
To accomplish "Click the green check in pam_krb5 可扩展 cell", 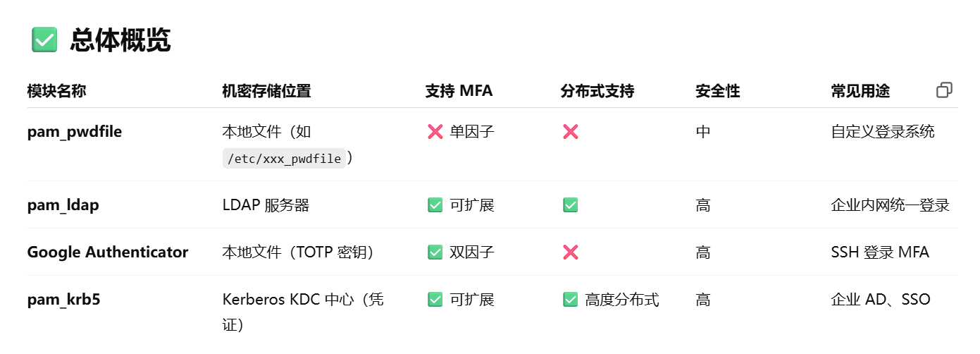I will coord(435,300).
